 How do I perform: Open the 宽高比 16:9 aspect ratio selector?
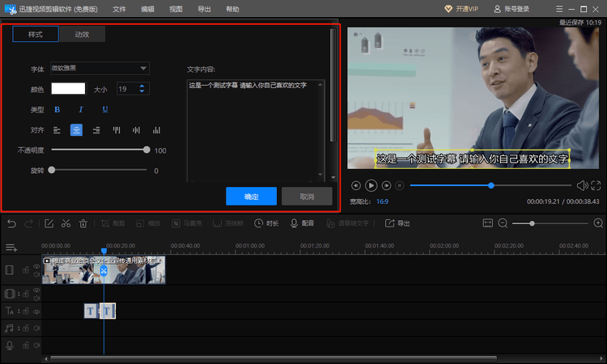coord(381,201)
